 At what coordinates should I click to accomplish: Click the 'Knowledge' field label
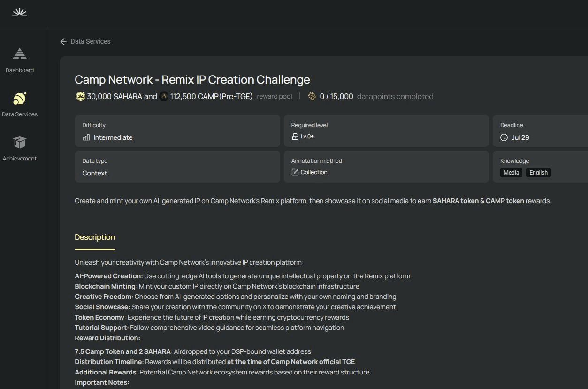pyautogui.click(x=514, y=161)
